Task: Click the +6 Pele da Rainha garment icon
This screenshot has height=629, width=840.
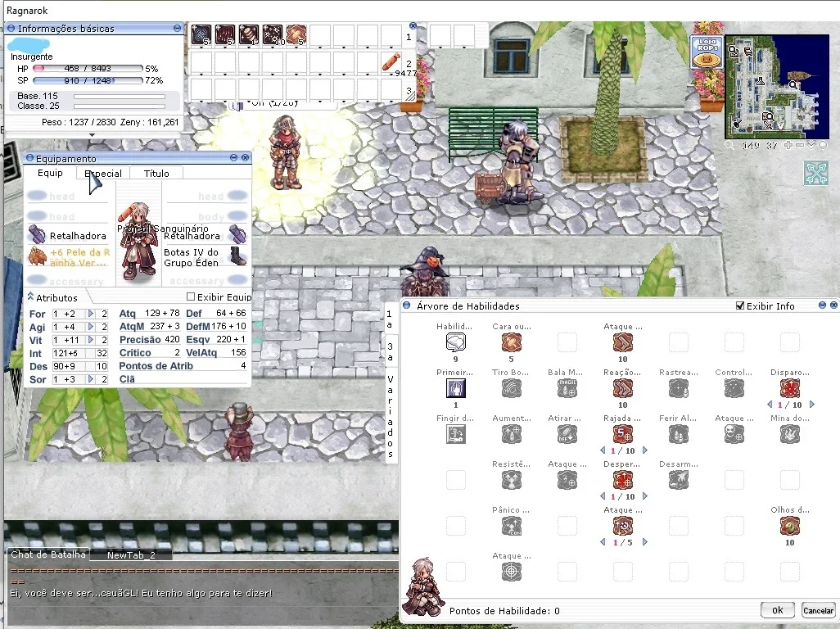Action: pyautogui.click(x=37, y=256)
